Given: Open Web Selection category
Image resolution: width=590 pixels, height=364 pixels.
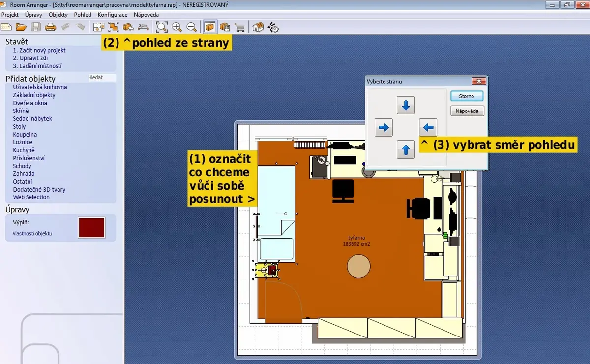Looking at the screenshot, I should (x=31, y=197).
